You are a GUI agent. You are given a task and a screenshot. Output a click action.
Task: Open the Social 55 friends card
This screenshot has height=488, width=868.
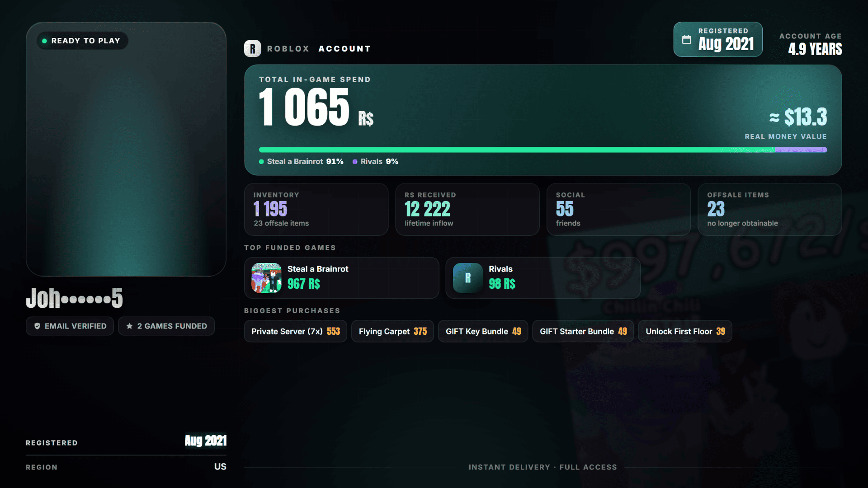[619, 209]
